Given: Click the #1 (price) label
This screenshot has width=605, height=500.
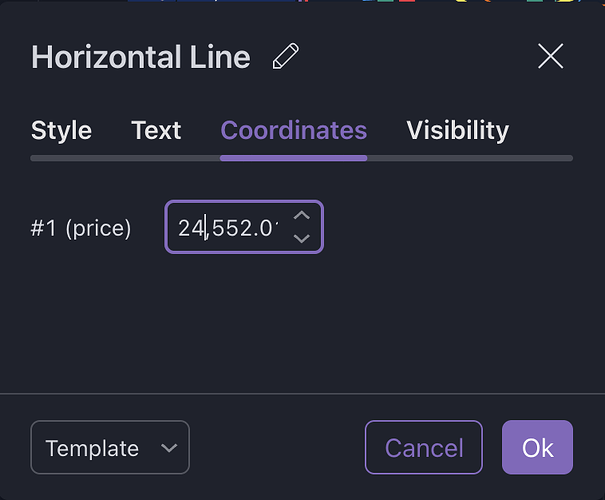Looking at the screenshot, I should click(x=81, y=228).
